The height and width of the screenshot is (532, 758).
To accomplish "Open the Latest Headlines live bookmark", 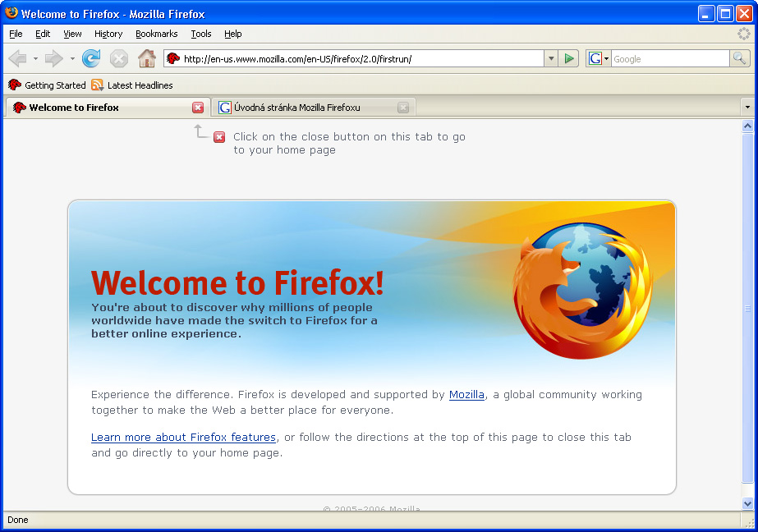I will coord(132,85).
